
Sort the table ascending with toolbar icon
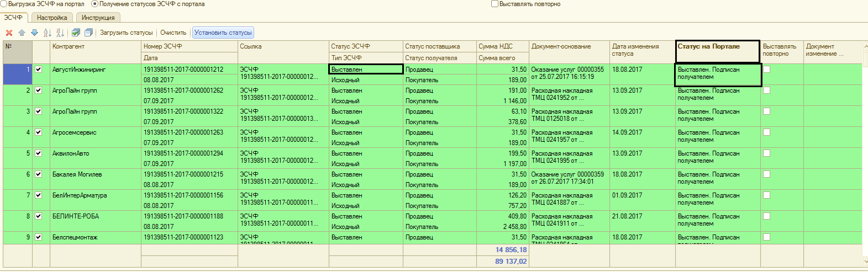[x=48, y=33]
